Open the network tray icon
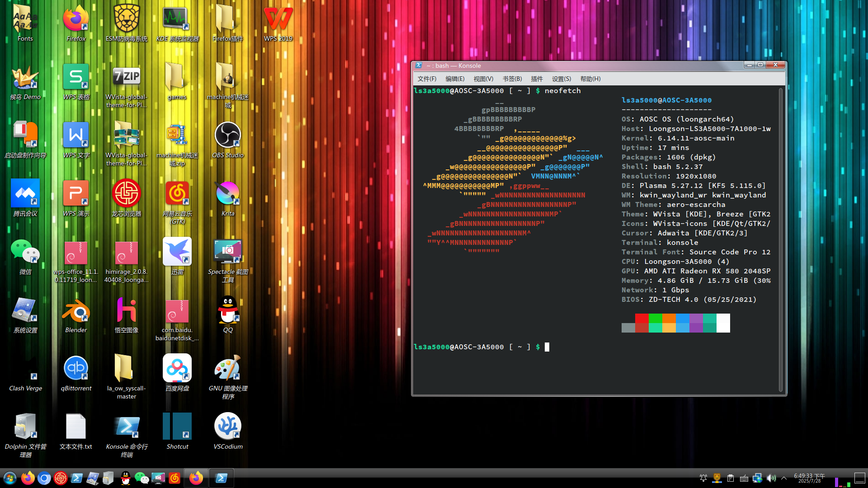This screenshot has height=488, width=868. [758, 478]
